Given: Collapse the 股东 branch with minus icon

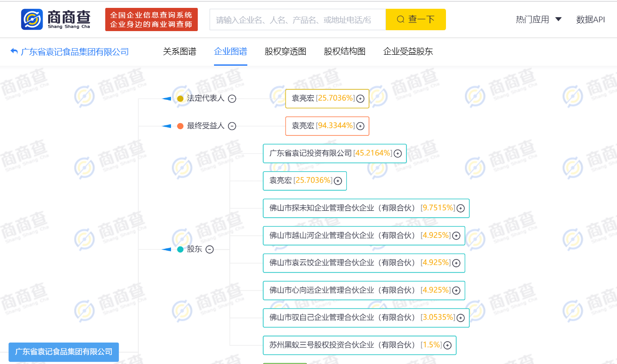Looking at the screenshot, I should tap(210, 250).
